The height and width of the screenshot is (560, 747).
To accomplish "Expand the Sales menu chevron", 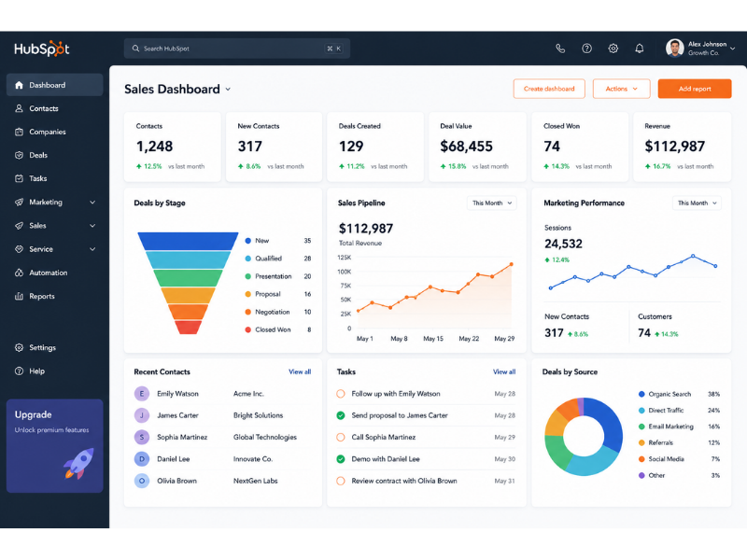I will (x=92, y=226).
